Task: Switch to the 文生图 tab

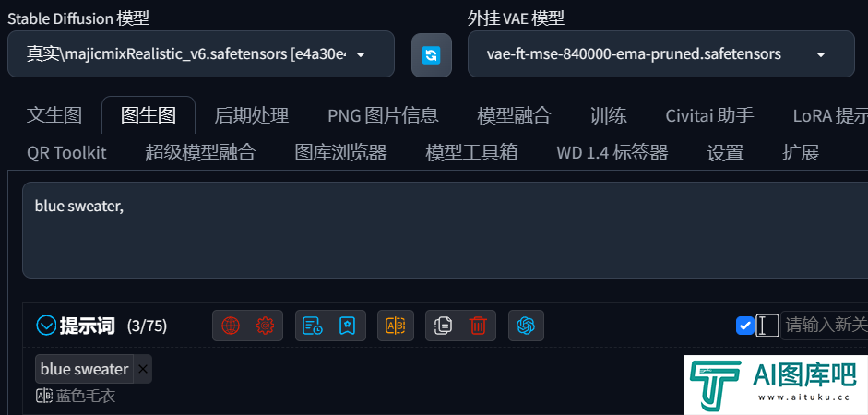Action: pos(54,115)
